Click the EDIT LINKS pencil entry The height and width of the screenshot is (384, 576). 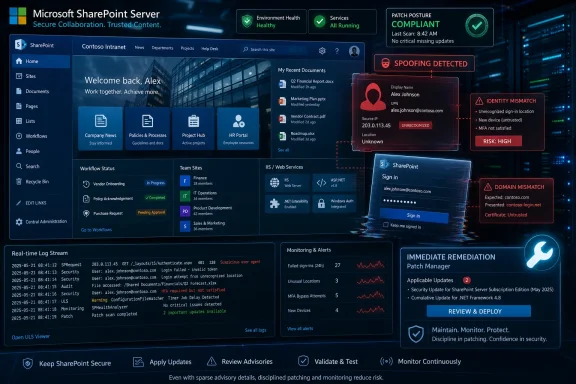click(x=31, y=203)
